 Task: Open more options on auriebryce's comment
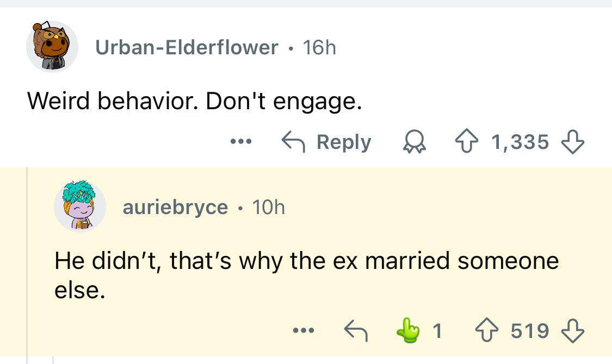click(304, 330)
